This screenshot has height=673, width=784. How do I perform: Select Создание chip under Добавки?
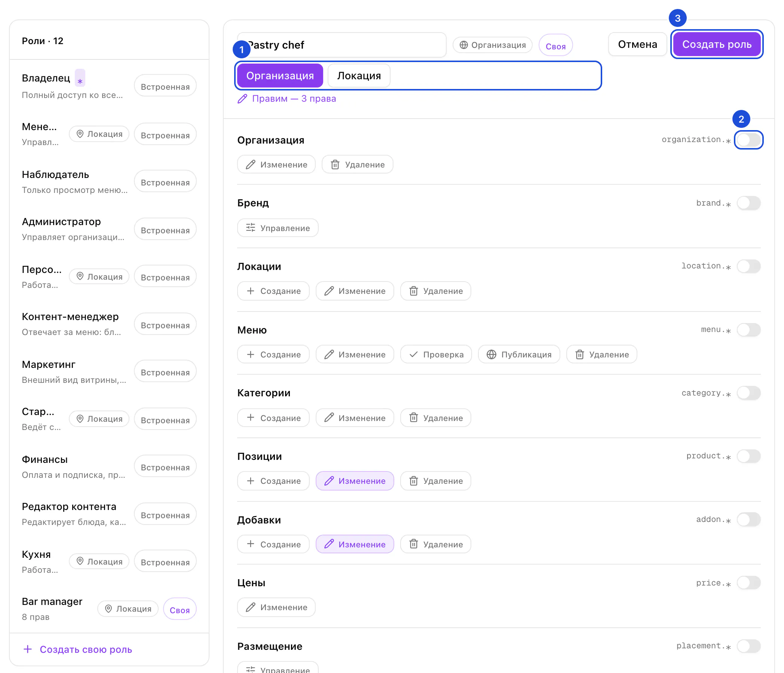(273, 544)
